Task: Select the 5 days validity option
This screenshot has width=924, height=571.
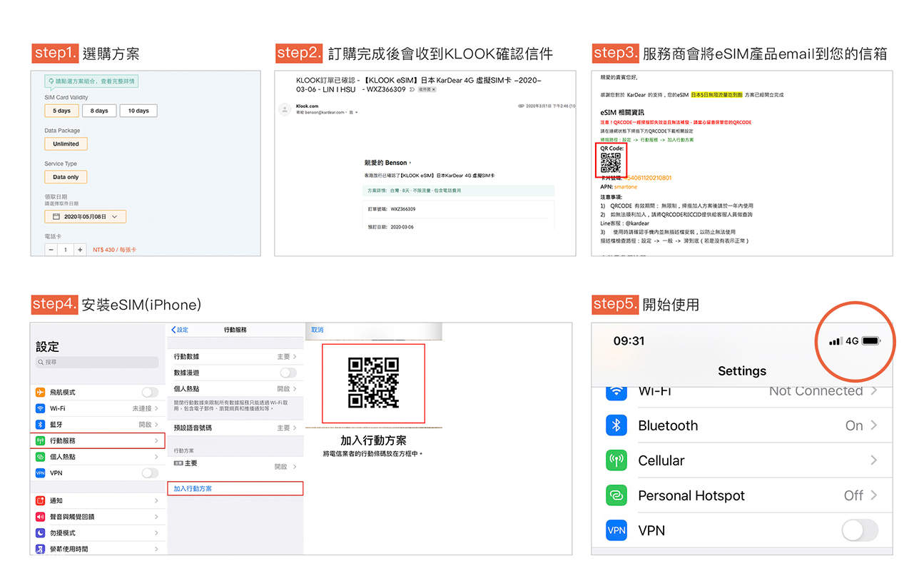Action: click(61, 111)
